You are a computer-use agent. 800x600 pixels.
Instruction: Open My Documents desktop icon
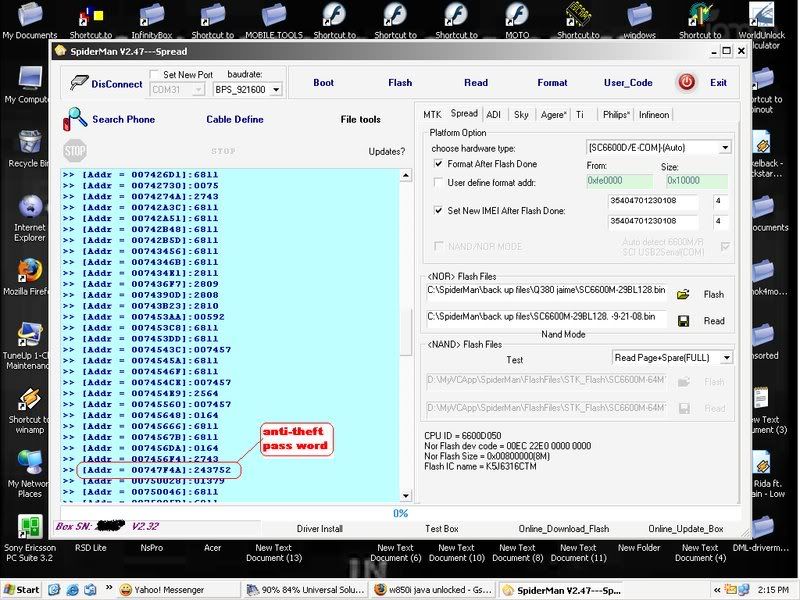point(30,20)
